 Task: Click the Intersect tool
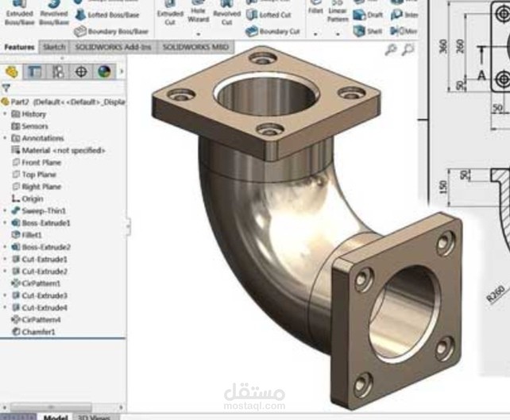tap(404, 15)
